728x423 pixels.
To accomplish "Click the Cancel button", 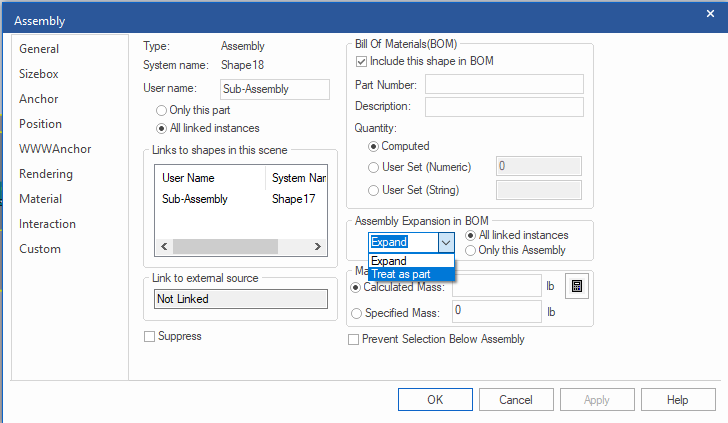I will (x=516, y=400).
